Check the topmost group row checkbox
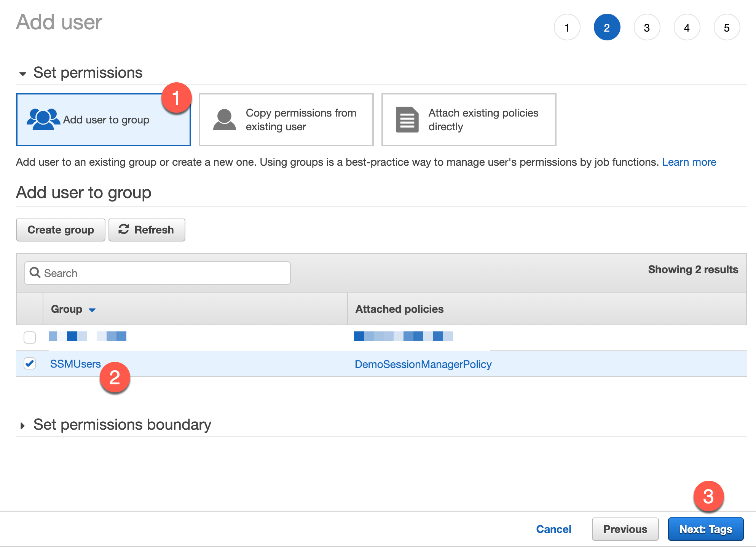Image resolution: width=756 pixels, height=547 pixels. [x=30, y=337]
